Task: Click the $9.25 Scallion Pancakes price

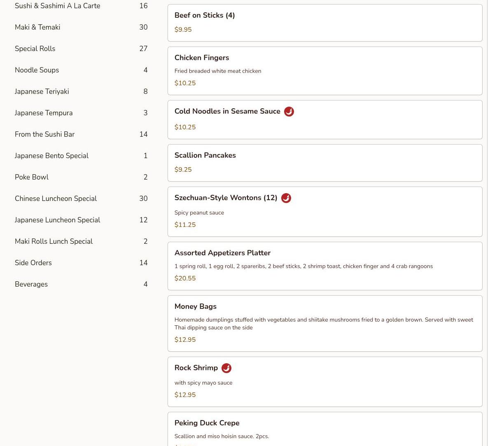Action: [183, 170]
